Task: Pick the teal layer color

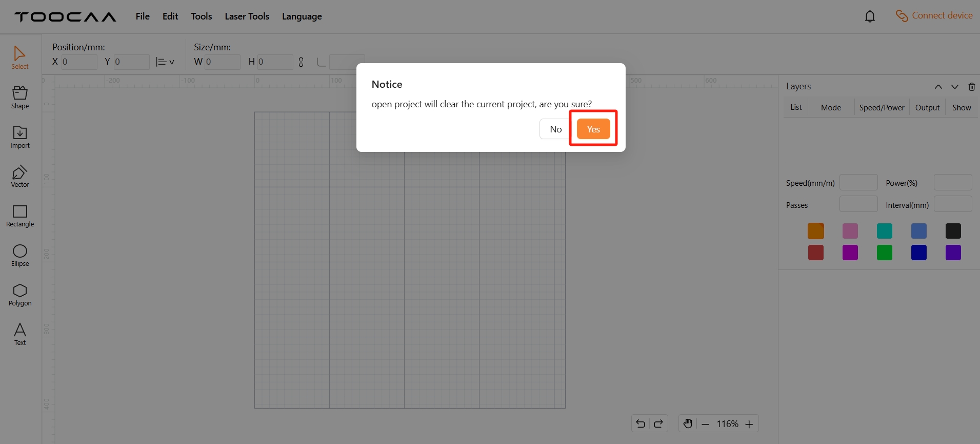Action: coord(885,231)
